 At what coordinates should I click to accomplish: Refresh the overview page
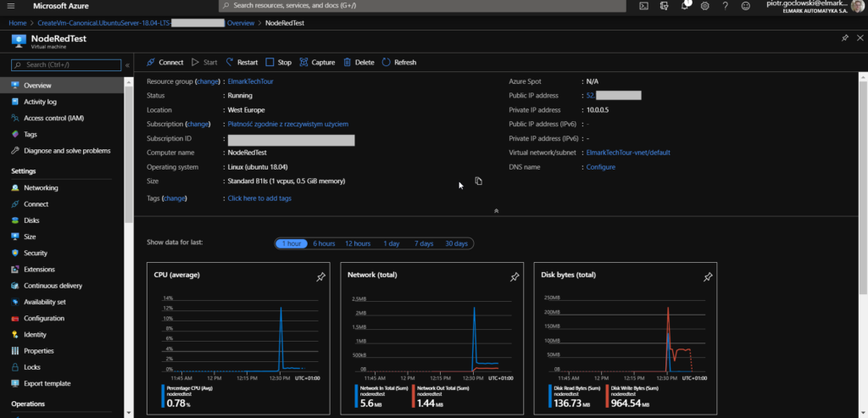click(399, 63)
